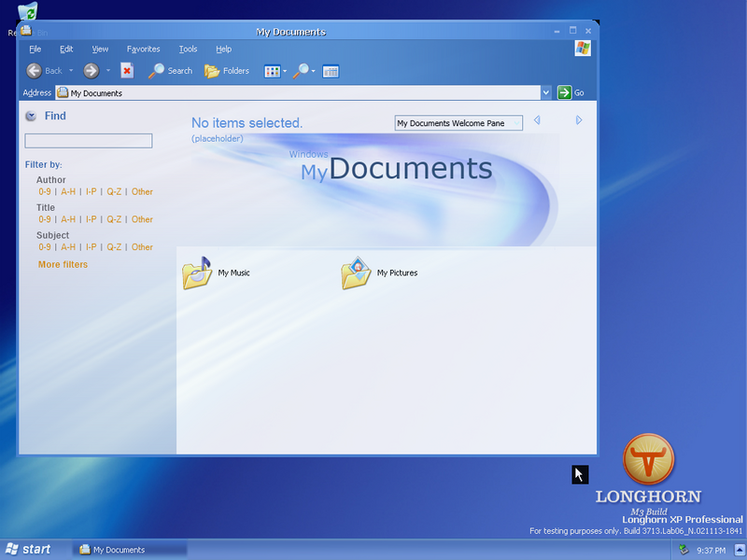Filter Subject by Q-Z
This screenshot has width=747, height=560.
click(114, 247)
